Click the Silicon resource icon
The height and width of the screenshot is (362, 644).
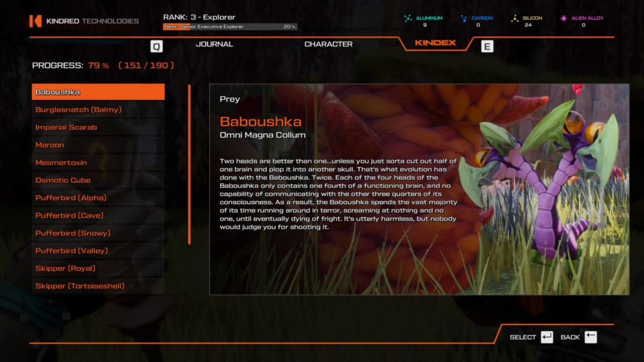(x=515, y=18)
